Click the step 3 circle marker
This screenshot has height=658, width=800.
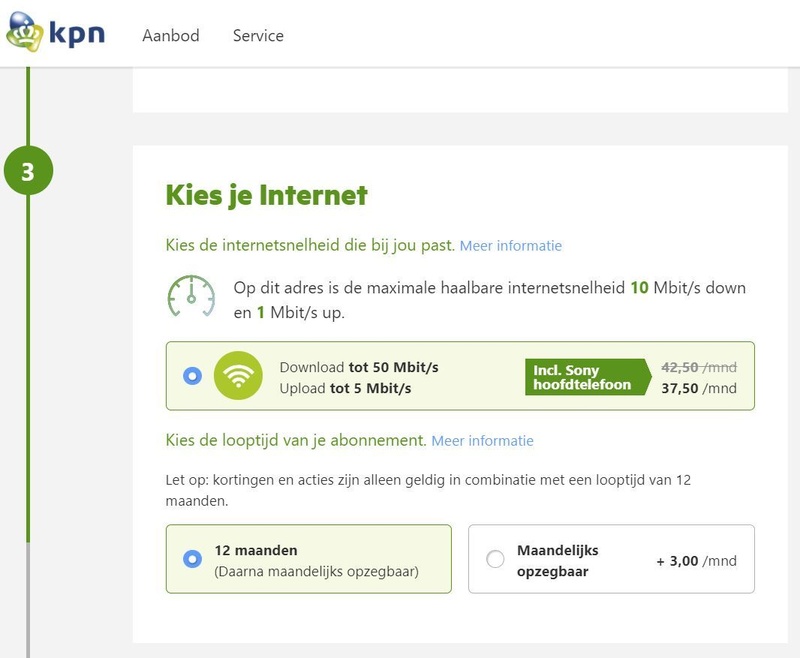pos(28,172)
